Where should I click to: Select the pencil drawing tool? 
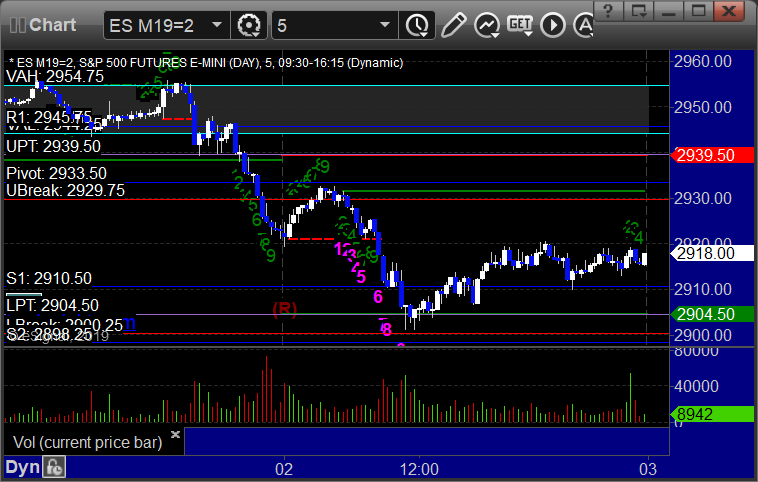click(x=453, y=25)
